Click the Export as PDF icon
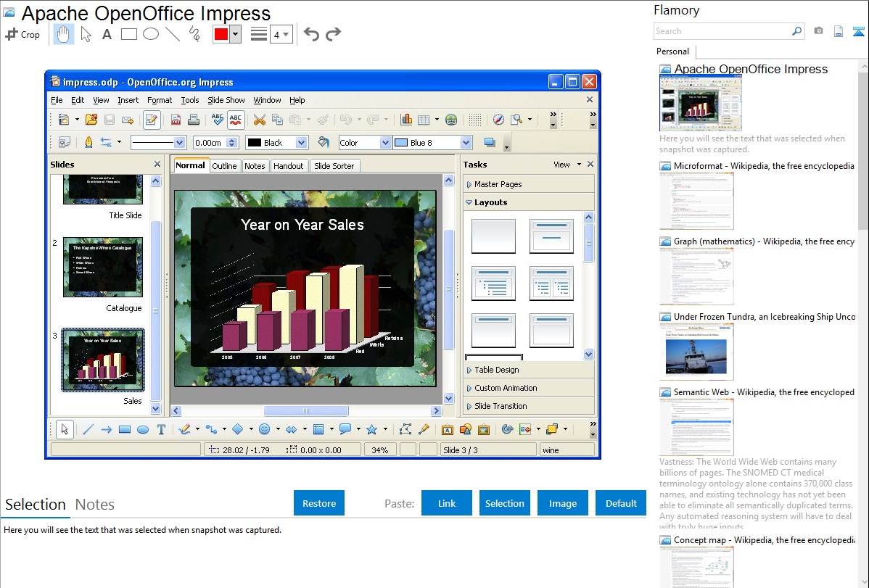869x588 pixels. tap(176, 119)
